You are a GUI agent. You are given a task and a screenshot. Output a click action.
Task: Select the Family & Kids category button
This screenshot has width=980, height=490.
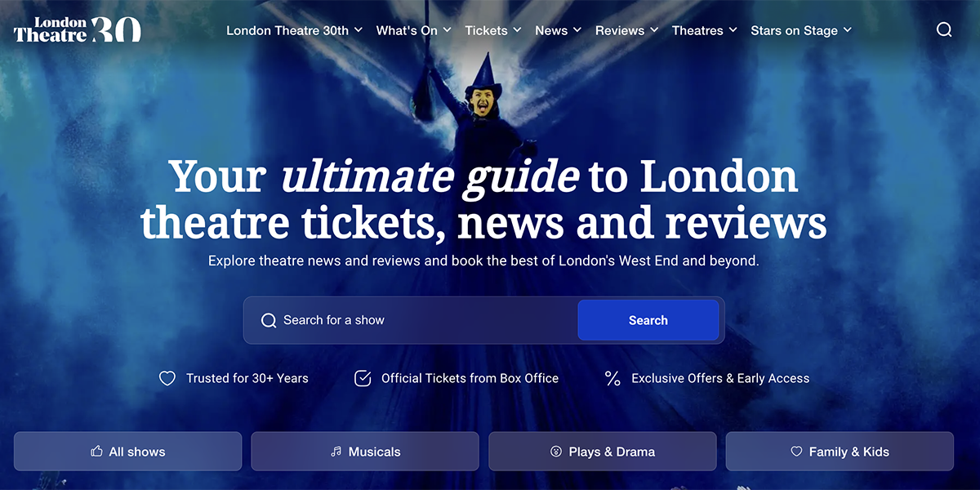(840, 452)
